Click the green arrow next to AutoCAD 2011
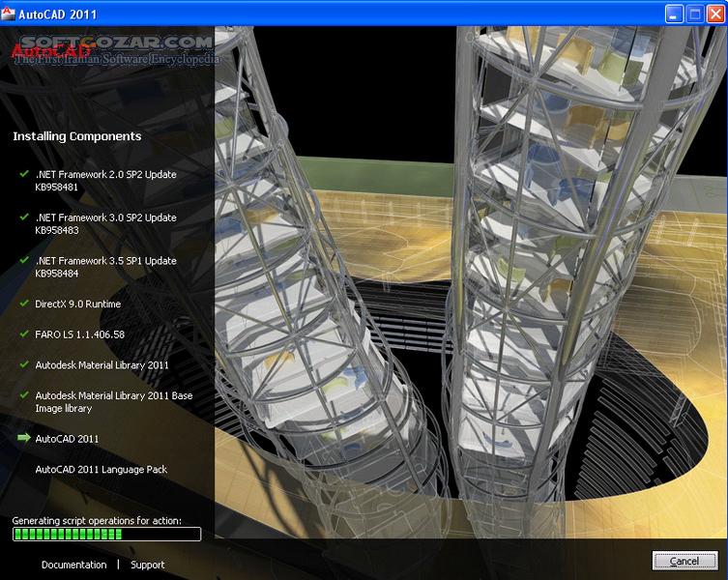This screenshot has height=580, width=728. pyautogui.click(x=24, y=438)
